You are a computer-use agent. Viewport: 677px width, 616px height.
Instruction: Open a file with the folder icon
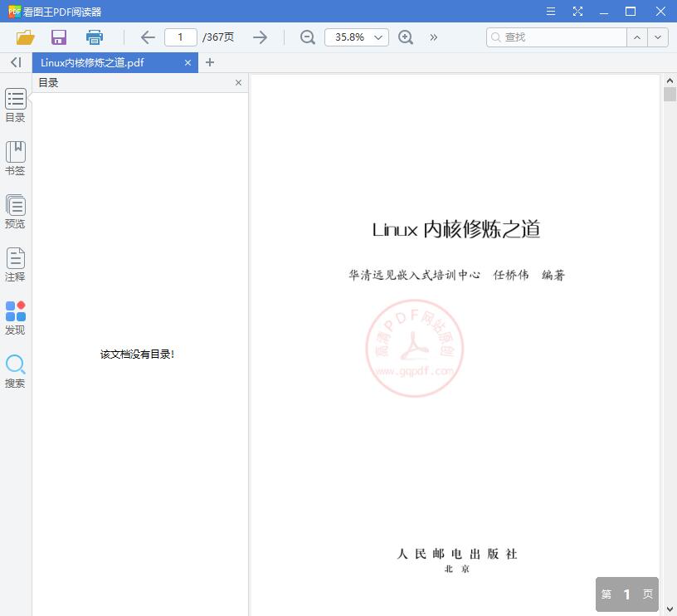25,37
